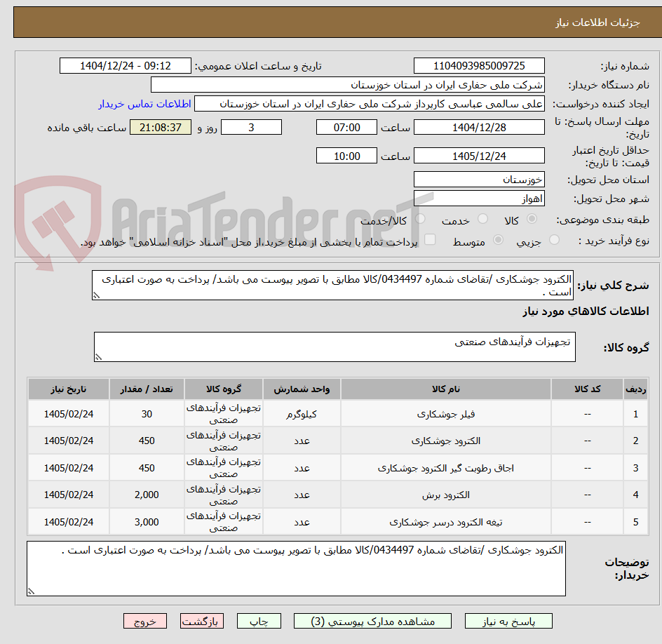Click the deadline date 1404/12/28 field
Image resolution: width=662 pixels, height=644 pixels.
[x=479, y=127]
